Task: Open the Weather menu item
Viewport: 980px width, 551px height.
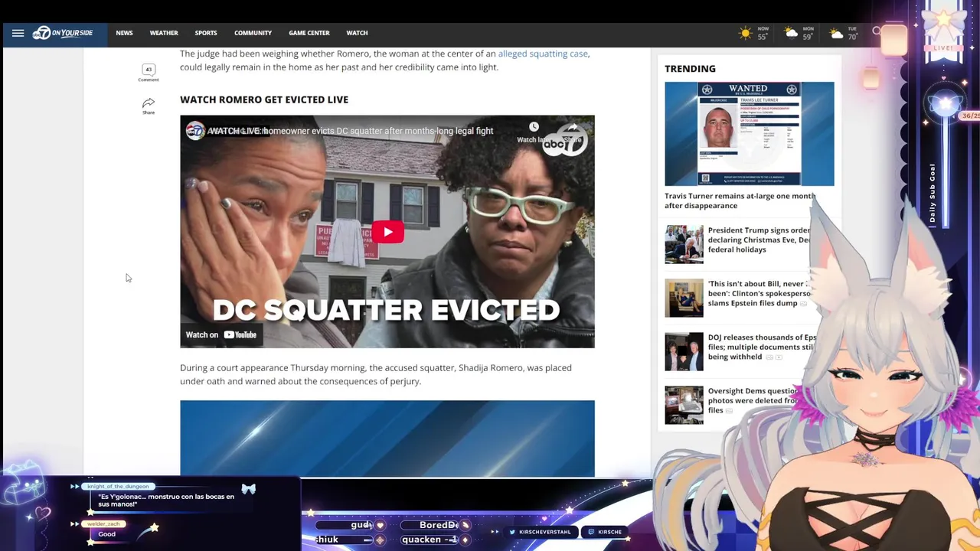Action: click(x=164, y=33)
